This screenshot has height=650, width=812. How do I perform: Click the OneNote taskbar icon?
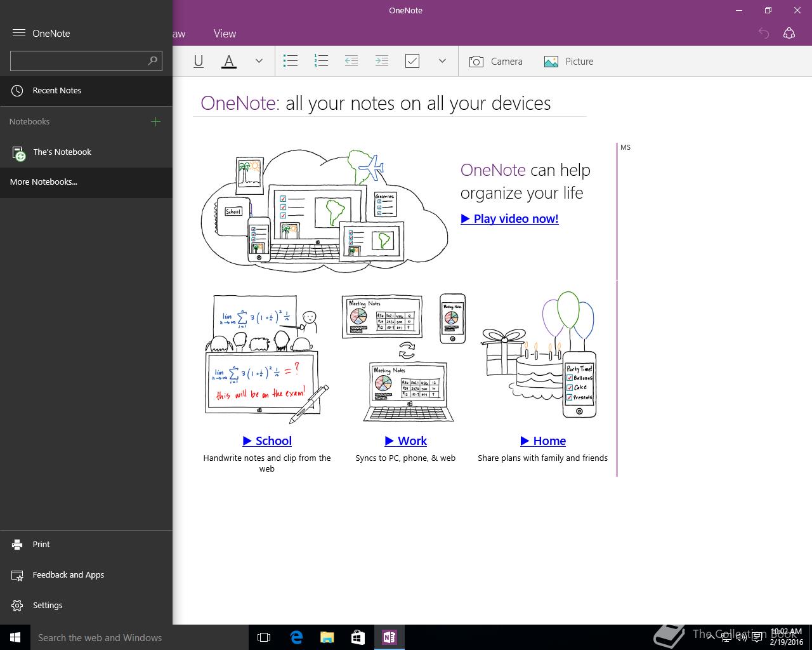(x=389, y=637)
